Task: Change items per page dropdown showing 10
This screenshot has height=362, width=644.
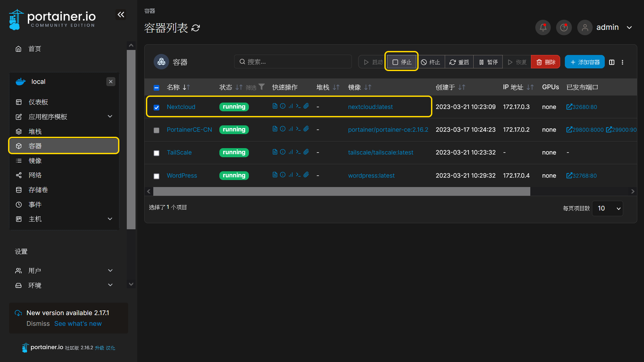Action: pos(607,208)
